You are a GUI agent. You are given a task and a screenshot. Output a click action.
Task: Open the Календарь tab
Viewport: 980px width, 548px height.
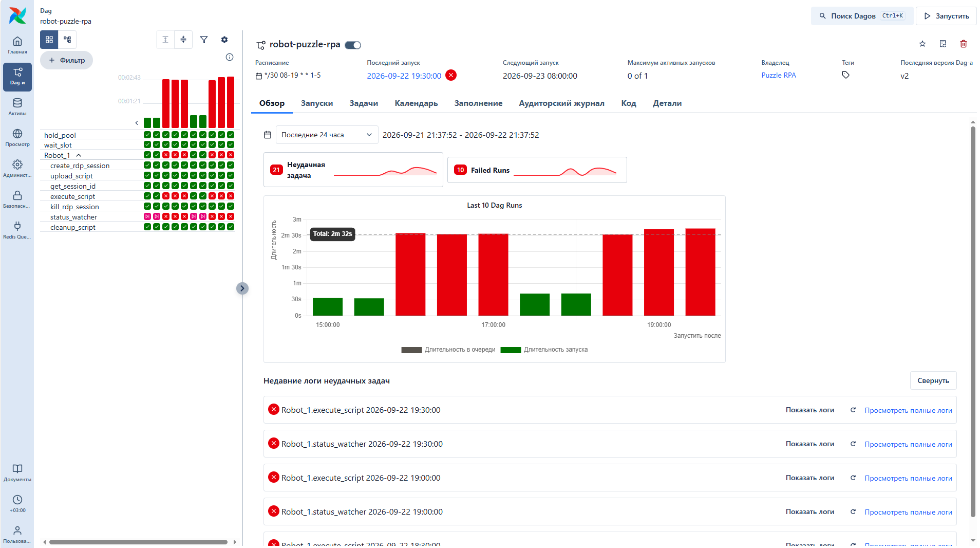416,103
